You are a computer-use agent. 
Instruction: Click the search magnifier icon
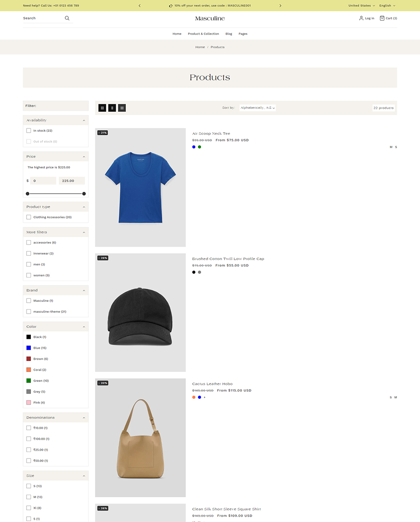click(67, 18)
